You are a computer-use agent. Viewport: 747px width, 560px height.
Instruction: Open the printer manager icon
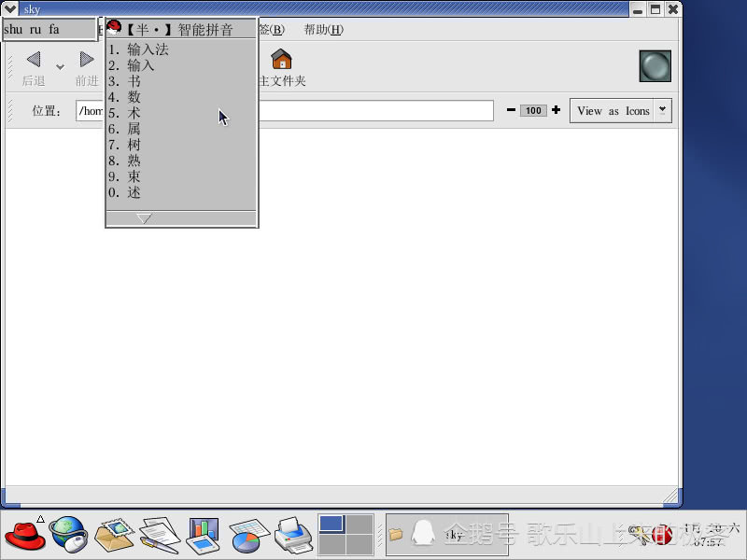[x=293, y=535]
